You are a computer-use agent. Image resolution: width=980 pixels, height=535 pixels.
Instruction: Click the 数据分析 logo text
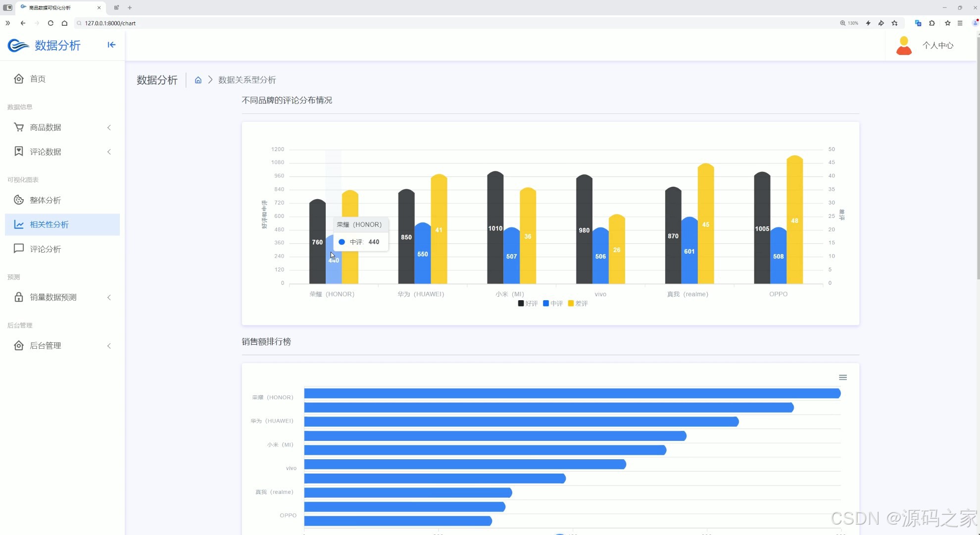point(57,46)
